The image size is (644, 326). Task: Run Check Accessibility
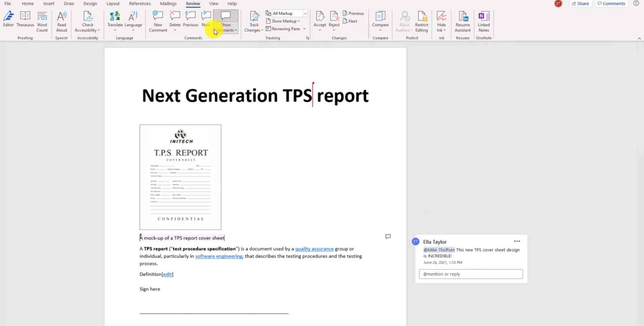[87, 21]
